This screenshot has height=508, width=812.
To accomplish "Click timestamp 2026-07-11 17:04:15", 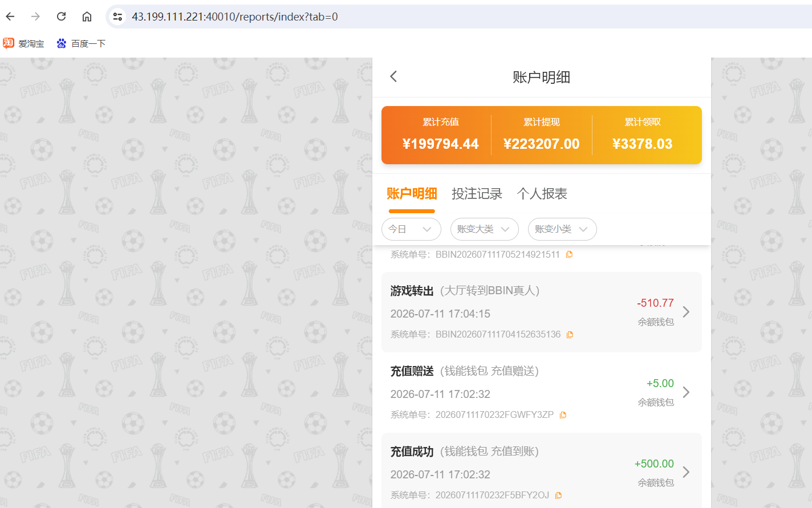I will tap(440, 314).
